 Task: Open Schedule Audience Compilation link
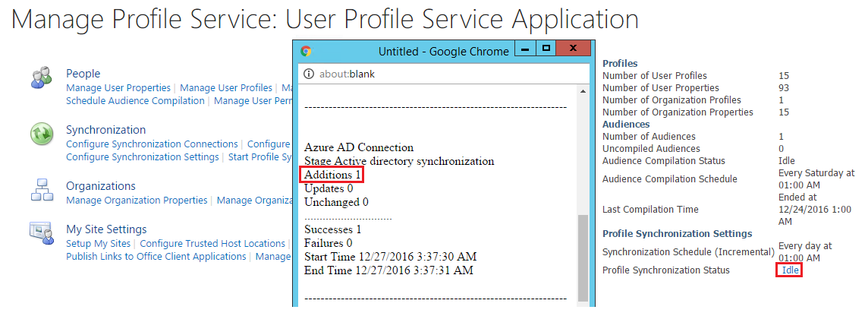click(x=135, y=101)
